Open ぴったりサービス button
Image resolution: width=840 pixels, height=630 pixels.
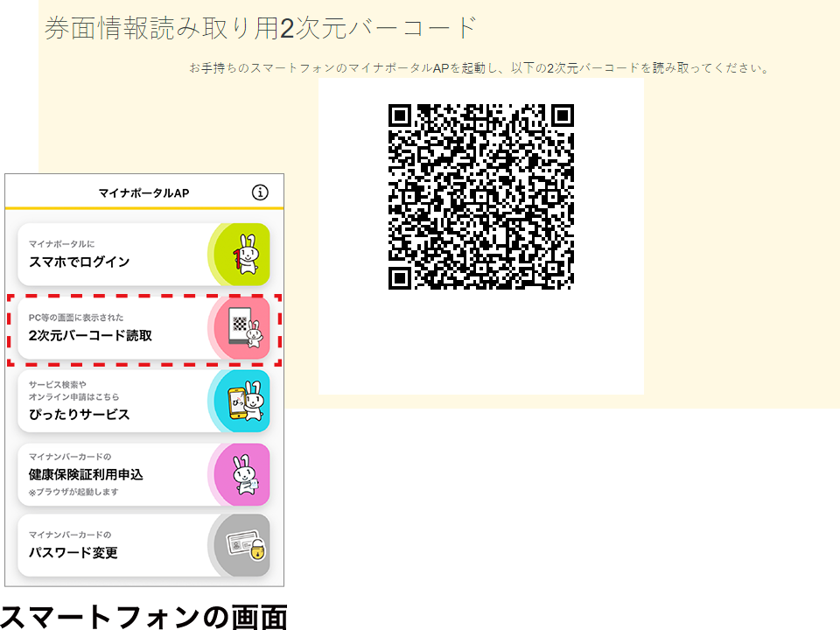pos(143,402)
